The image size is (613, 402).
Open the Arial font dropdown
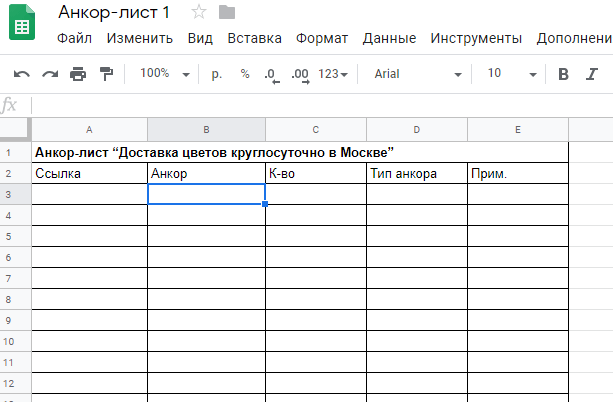tap(418, 74)
